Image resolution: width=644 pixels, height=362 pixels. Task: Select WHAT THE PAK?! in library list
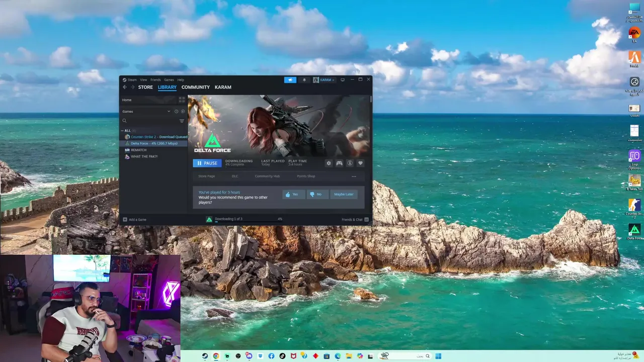(154, 156)
